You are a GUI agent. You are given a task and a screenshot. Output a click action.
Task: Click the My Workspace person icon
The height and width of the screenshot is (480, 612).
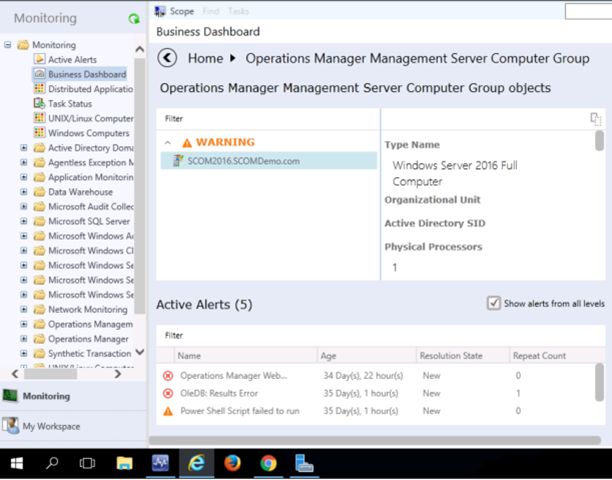(11, 426)
